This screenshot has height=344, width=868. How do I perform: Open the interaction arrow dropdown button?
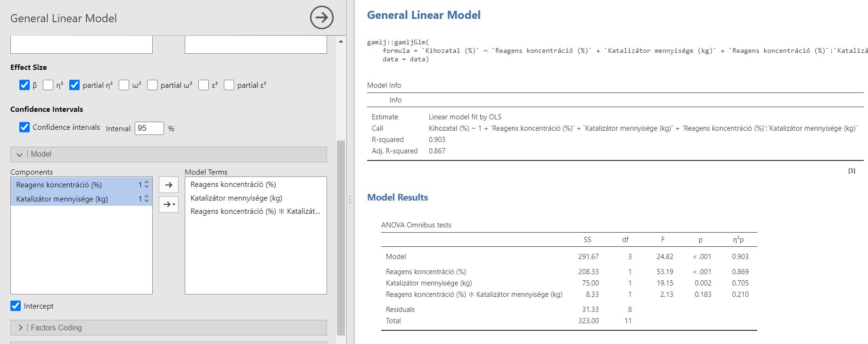[169, 204]
